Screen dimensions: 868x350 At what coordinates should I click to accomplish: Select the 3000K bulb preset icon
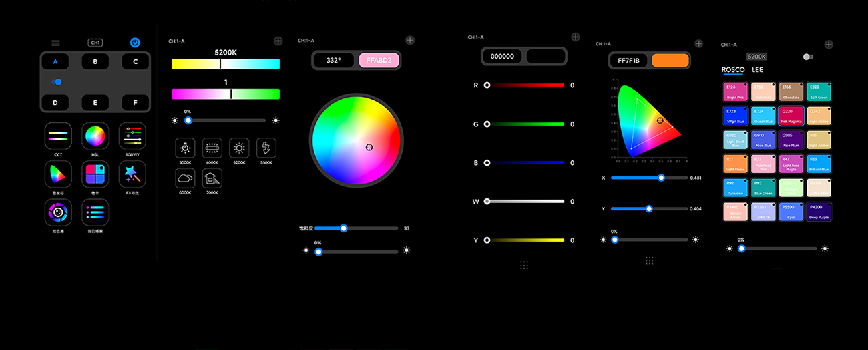click(x=185, y=148)
